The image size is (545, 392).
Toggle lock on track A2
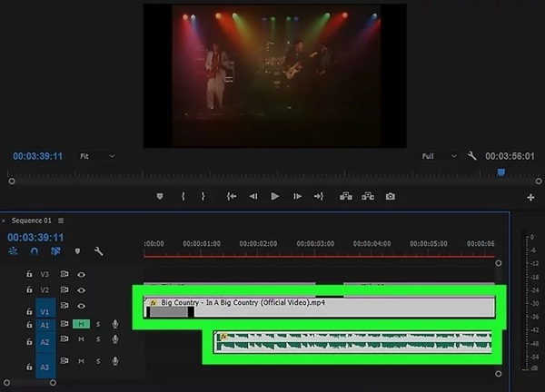[x=30, y=342]
